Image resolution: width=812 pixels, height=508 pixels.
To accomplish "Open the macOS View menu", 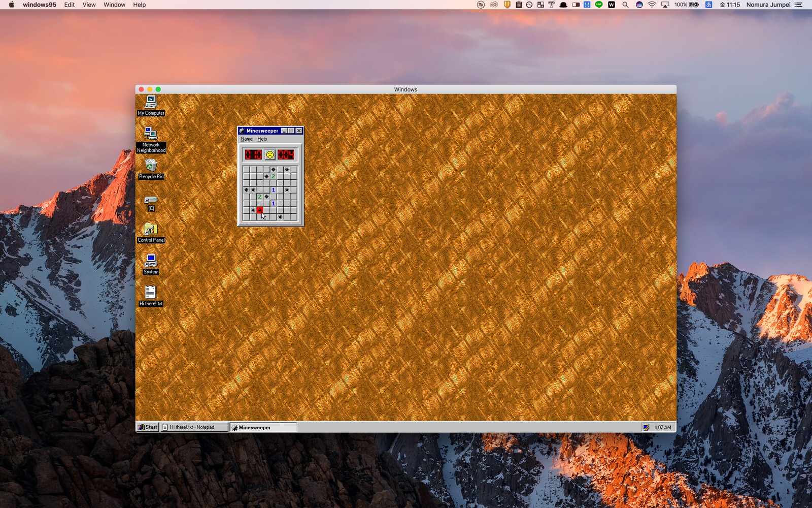I will pyautogui.click(x=89, y=5).
